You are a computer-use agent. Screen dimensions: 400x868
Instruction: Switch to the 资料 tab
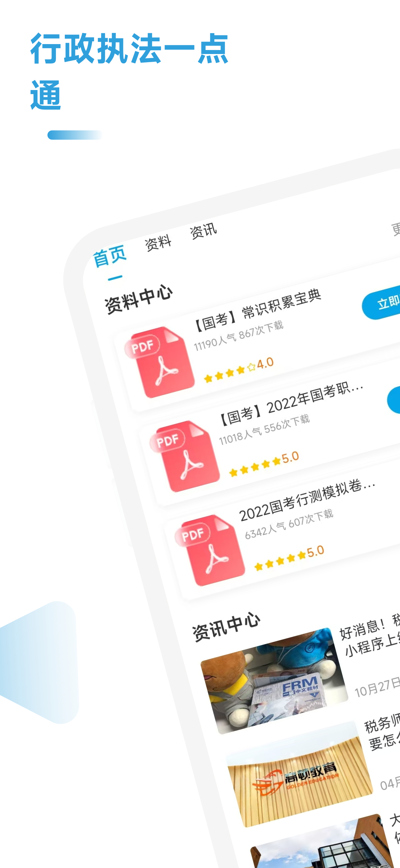[158, 242]
